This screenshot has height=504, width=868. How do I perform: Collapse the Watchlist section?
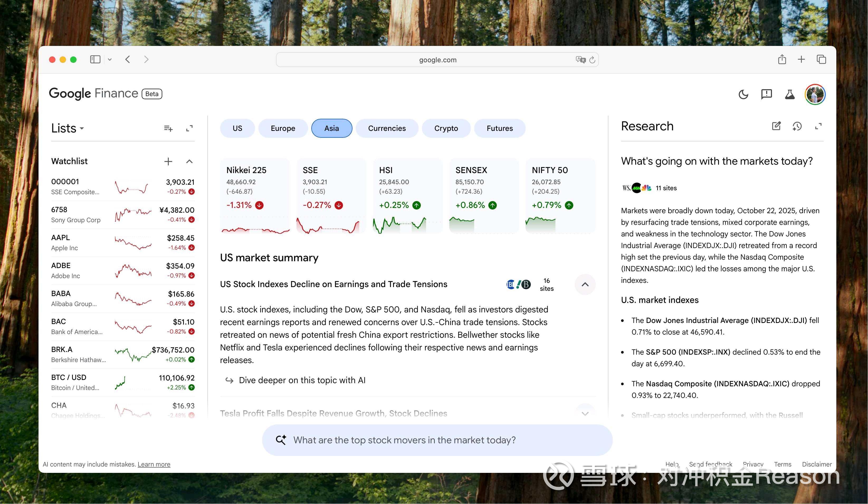coord(189,161)
